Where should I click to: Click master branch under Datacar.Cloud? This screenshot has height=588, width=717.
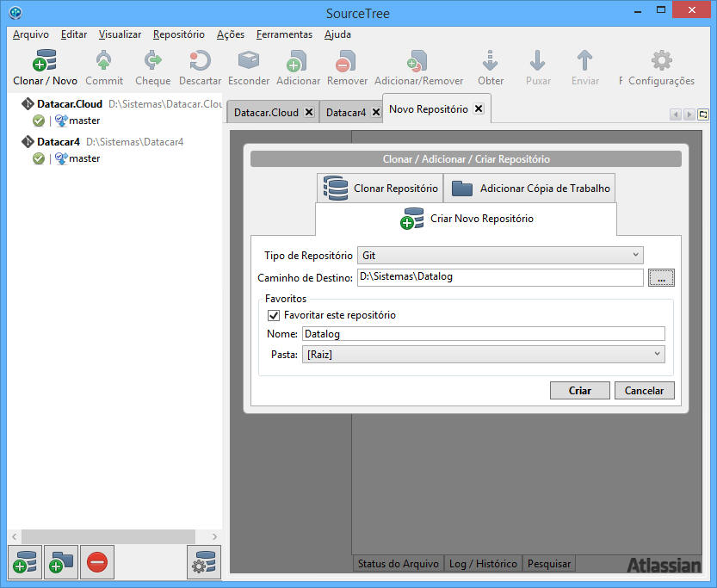[84, 121]
